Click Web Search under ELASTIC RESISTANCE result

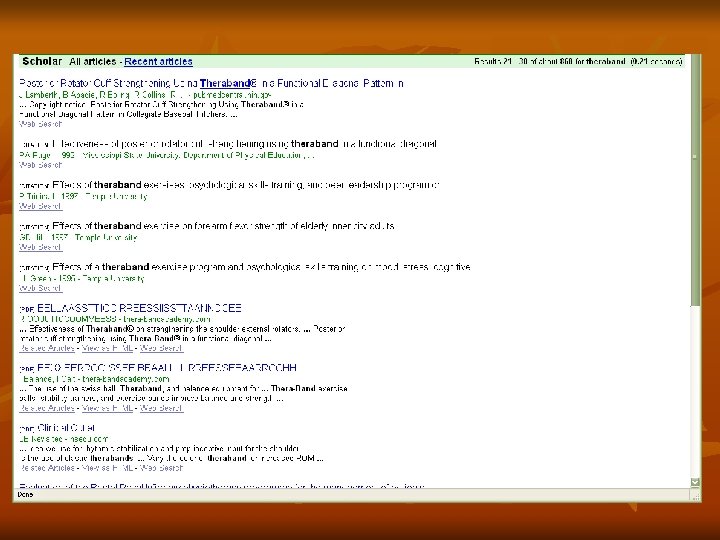(x=162, y=348)
